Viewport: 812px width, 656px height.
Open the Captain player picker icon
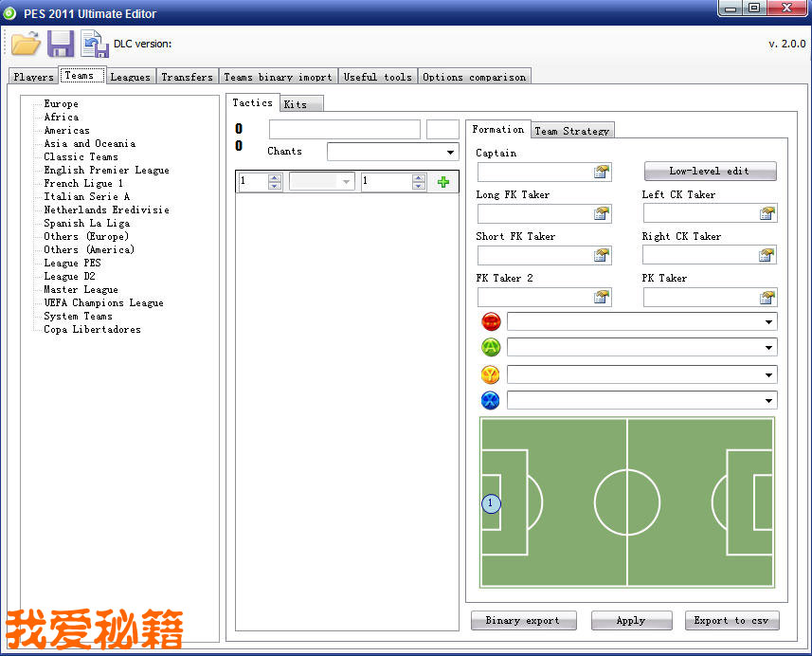pos(602,172)
